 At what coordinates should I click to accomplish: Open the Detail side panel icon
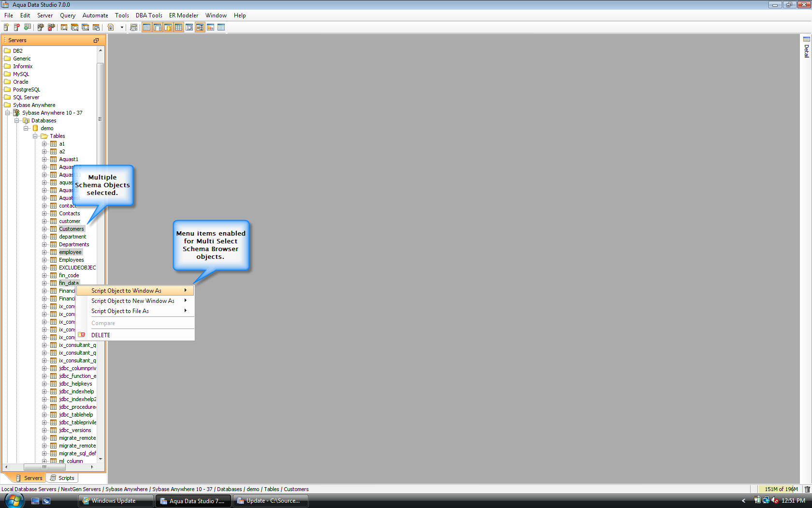click(806, 39)
